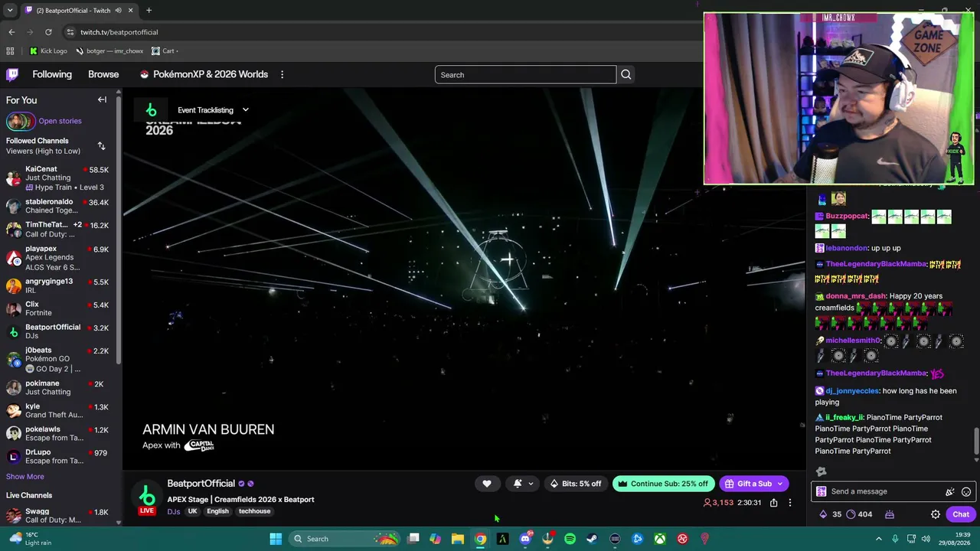Open Steam from the taskbar
Image resolution: width=980 pixels, height=551 pixels.
click(592, 539)
